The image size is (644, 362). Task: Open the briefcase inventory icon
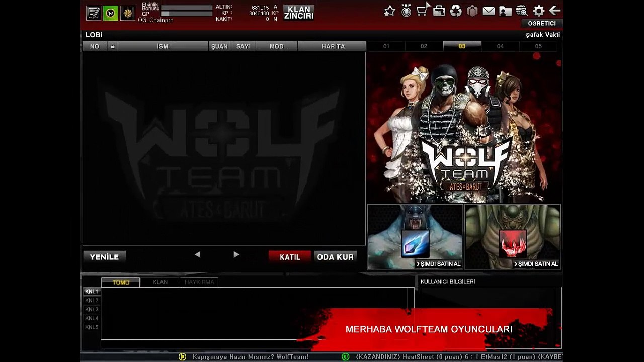point(439,11)
